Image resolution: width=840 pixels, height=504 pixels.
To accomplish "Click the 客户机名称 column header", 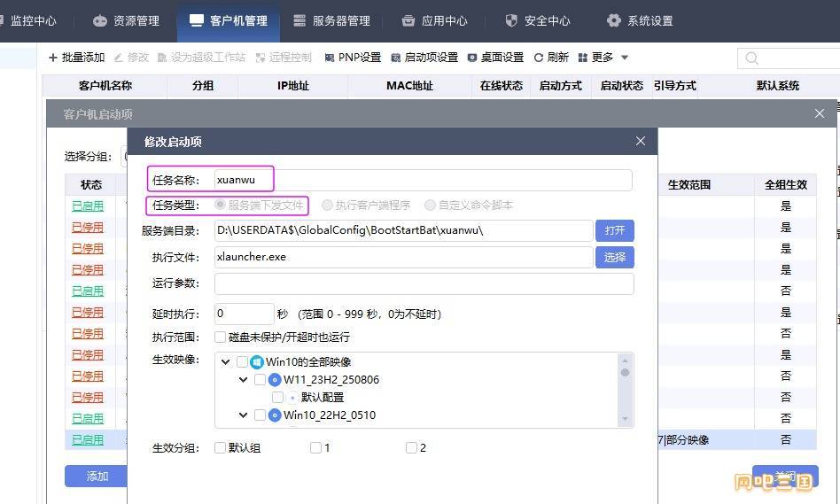I will (105, 86).
